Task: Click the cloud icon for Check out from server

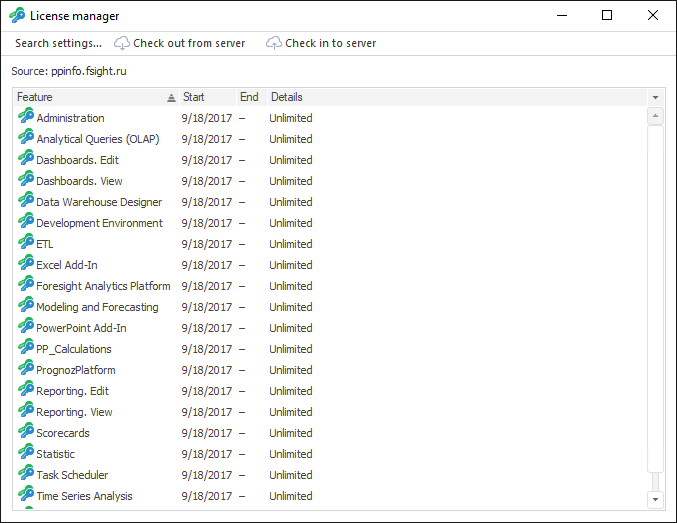Action: 122,43
